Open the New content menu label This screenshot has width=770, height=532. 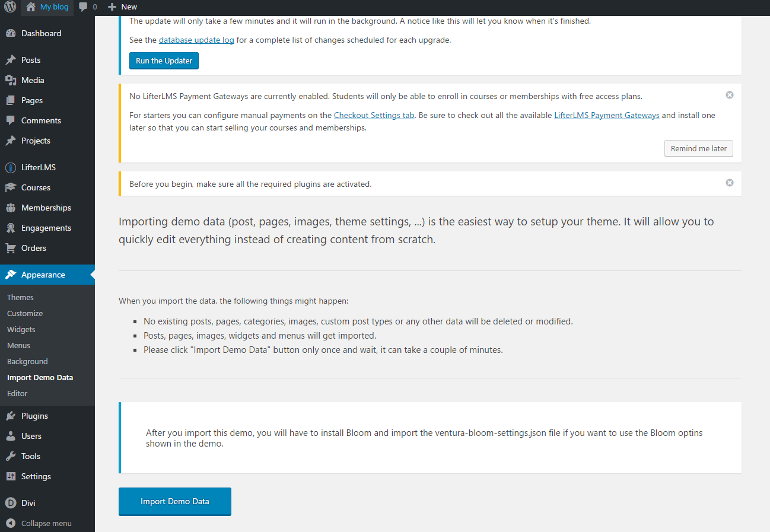[129, 7]
